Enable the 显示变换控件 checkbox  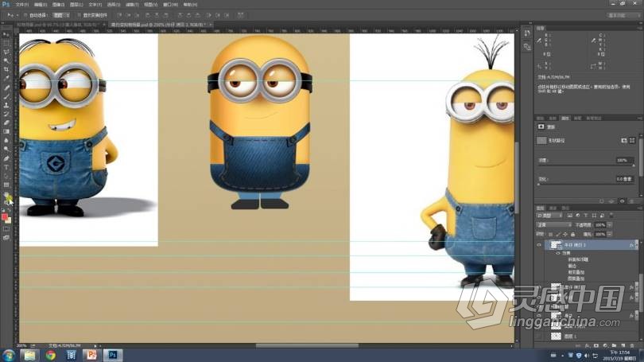[80, 15]
